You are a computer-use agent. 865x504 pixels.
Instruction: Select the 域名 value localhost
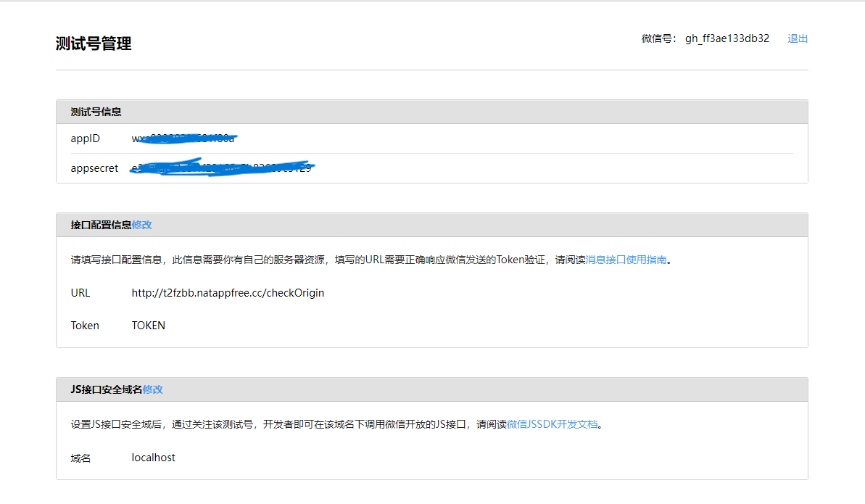tap(154, 458)
